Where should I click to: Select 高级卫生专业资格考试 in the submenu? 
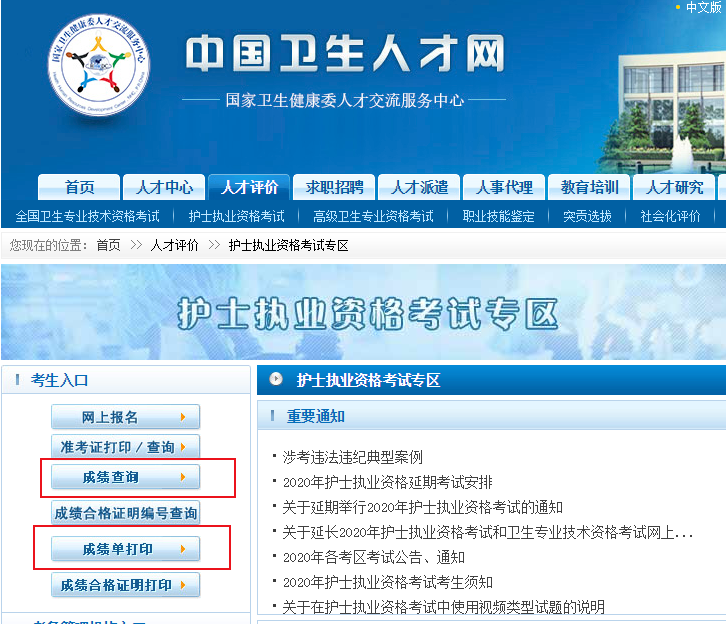pyautogui.click(x=373, y=216)
